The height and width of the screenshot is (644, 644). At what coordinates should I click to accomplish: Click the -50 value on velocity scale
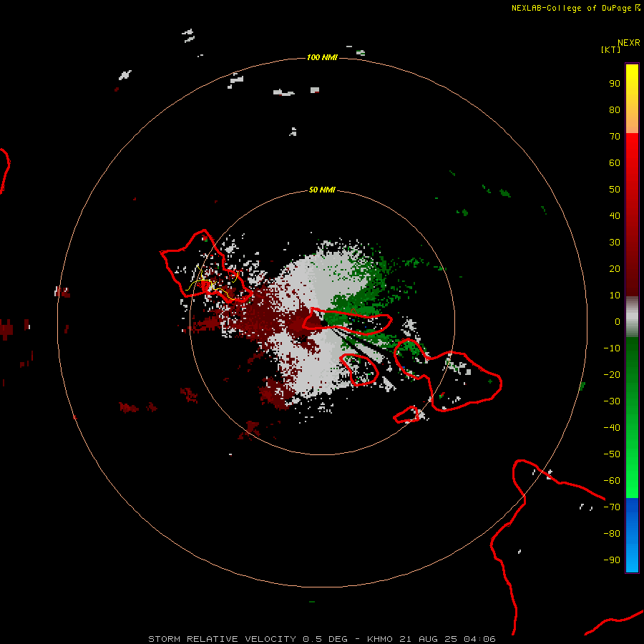click(612, 454)
